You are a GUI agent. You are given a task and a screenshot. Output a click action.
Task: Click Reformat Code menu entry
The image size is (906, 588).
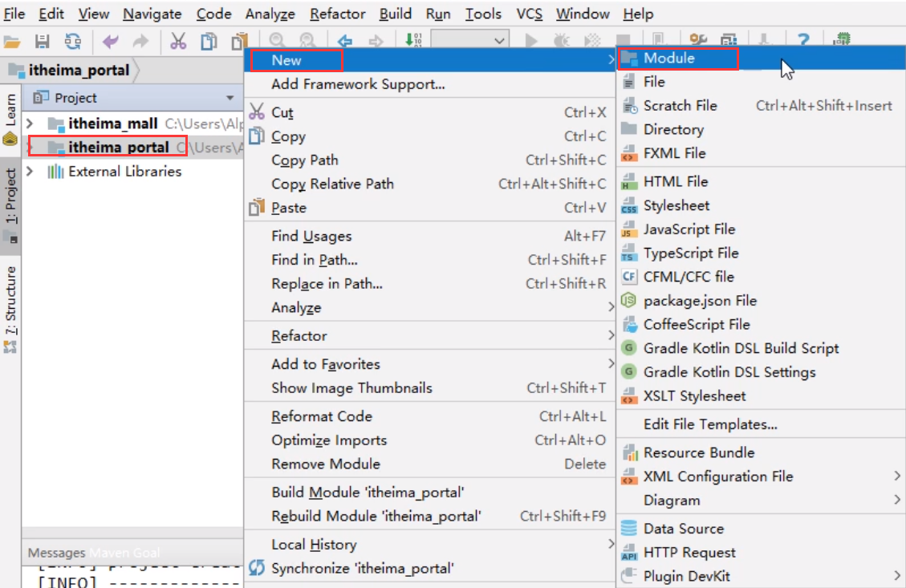(430, 416)
